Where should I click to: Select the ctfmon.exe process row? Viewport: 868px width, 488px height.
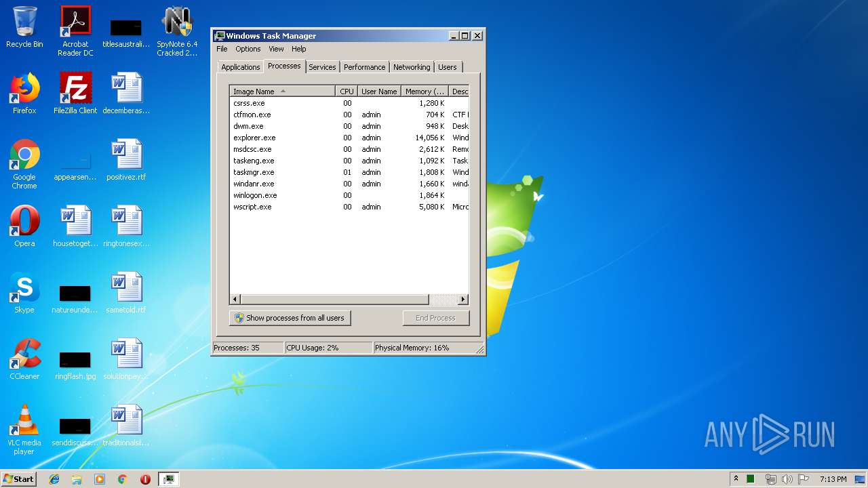pyautogui.click(x=349, y=115)
